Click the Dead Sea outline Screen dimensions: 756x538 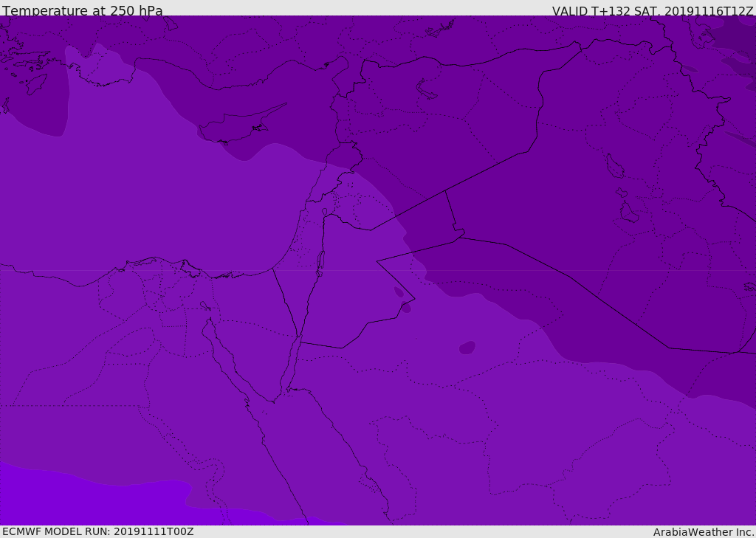point(320,261)
